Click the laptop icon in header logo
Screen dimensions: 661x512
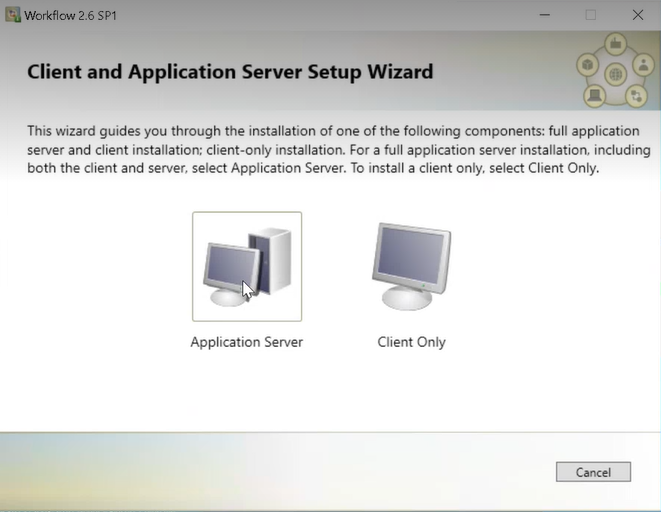(x=594, y=95)
